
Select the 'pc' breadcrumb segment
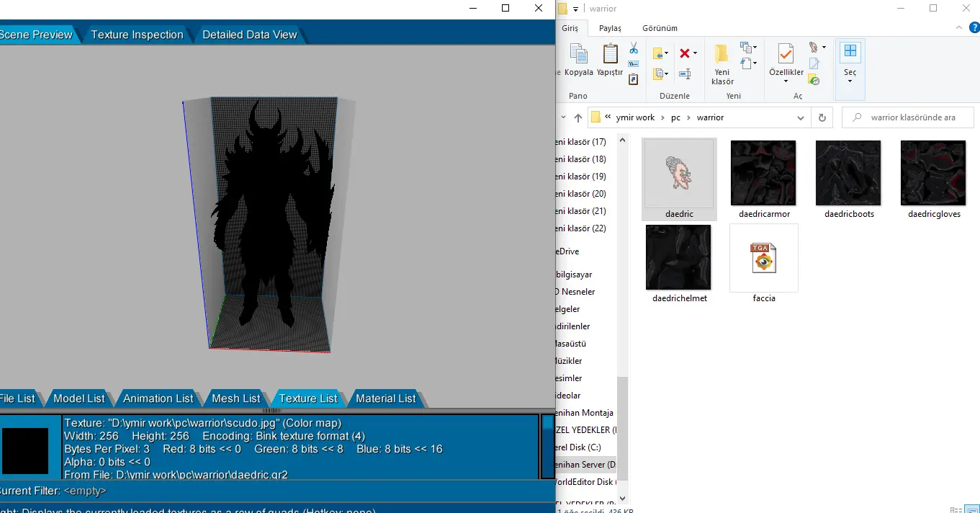click(675, 117)
